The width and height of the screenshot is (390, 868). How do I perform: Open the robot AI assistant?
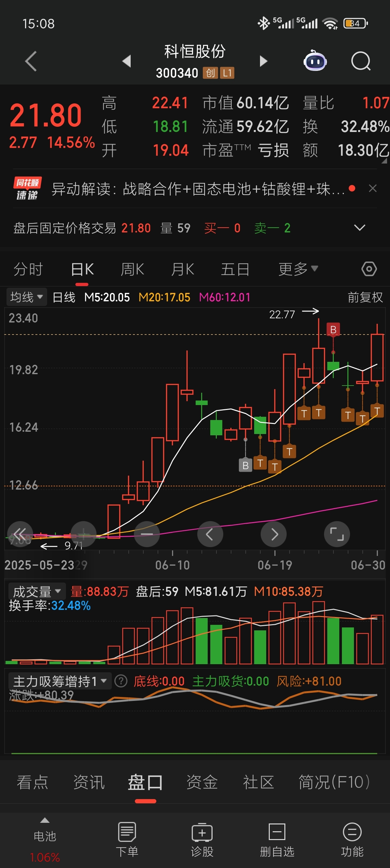[x=315, y=61]
